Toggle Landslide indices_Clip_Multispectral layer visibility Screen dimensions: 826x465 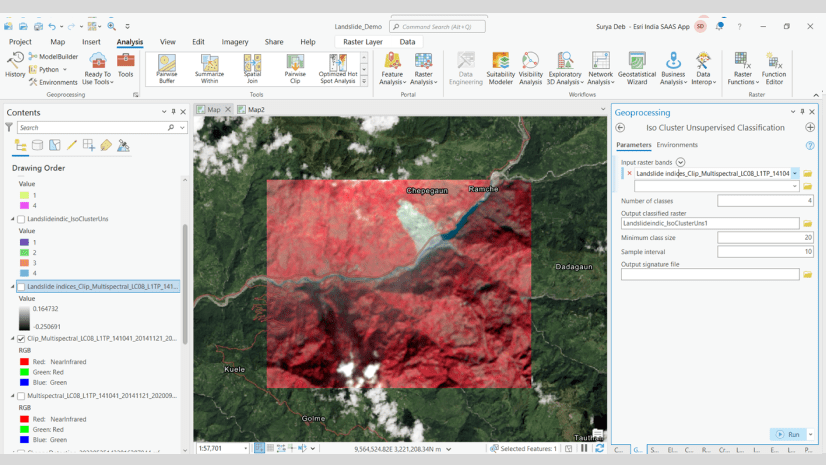(21, 286)
